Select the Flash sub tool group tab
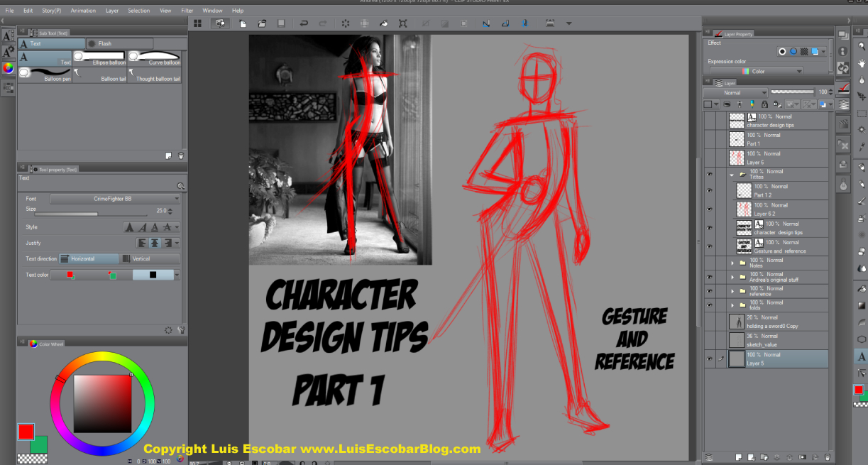Screen dimensions: 868x465 coord(104,43)
